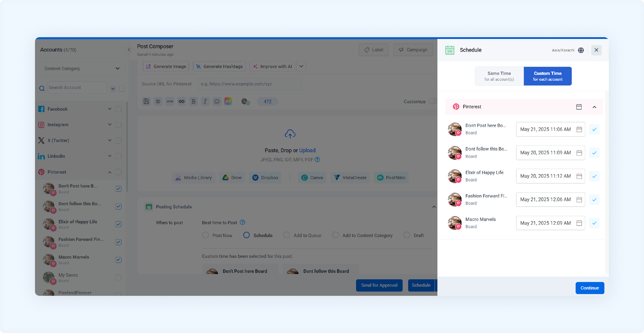Import from Dropbox
This screenshot has width=644, height=333.
[265, 178]
